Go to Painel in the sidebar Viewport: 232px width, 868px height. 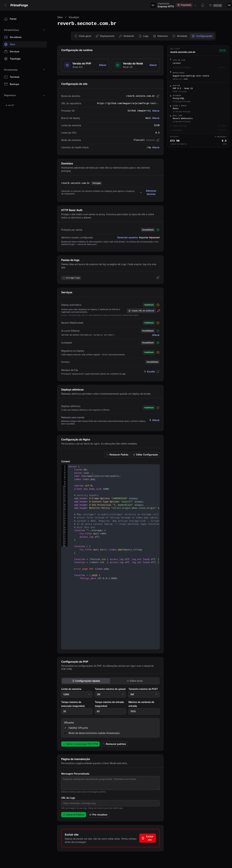click(x=25, y=19)
